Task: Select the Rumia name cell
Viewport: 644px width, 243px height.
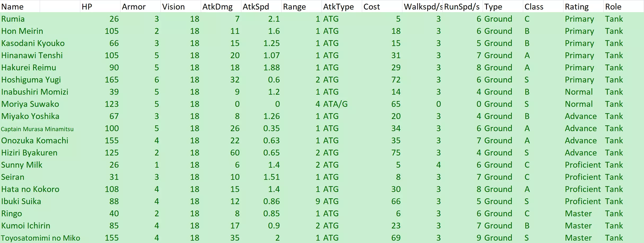Action: tap(13, 19)
